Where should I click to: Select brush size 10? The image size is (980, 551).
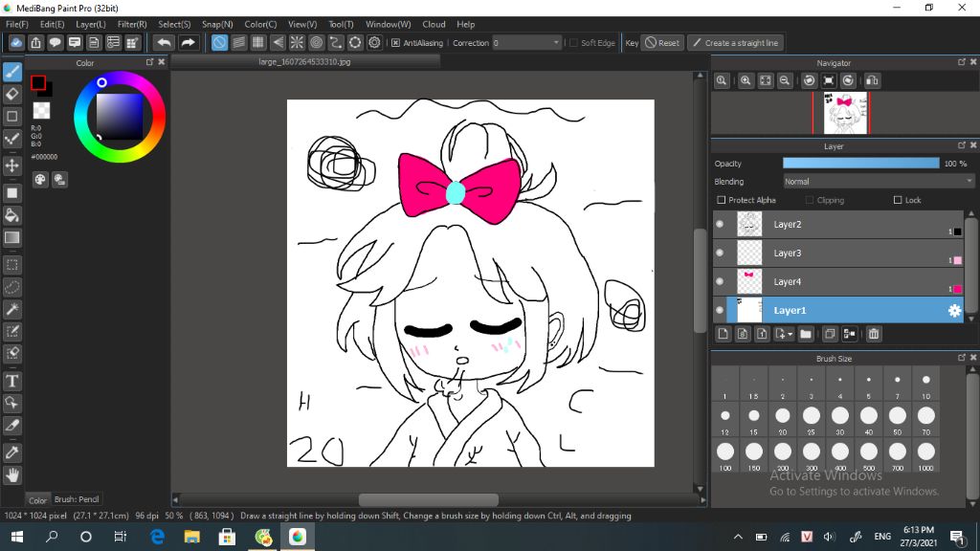(925, 384)
